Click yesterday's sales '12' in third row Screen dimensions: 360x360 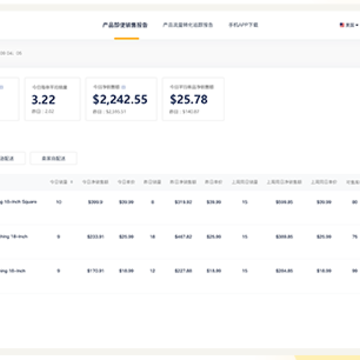click(x=152, y=271)
